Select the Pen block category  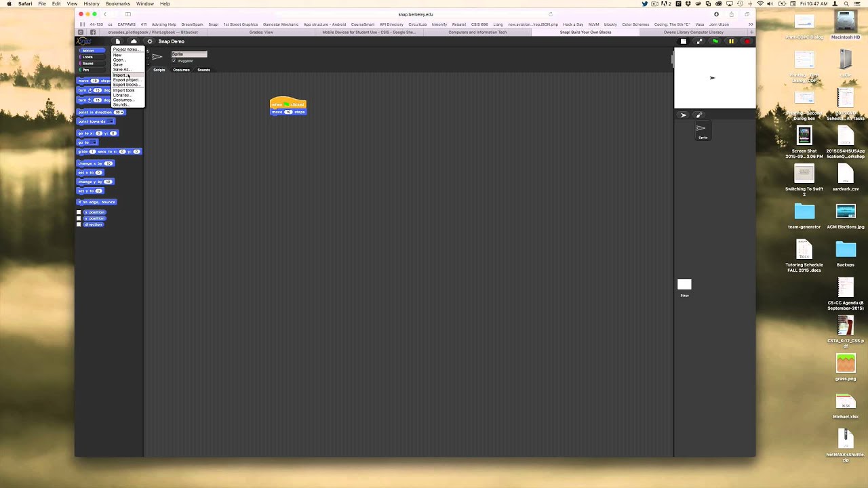[92, 70]
